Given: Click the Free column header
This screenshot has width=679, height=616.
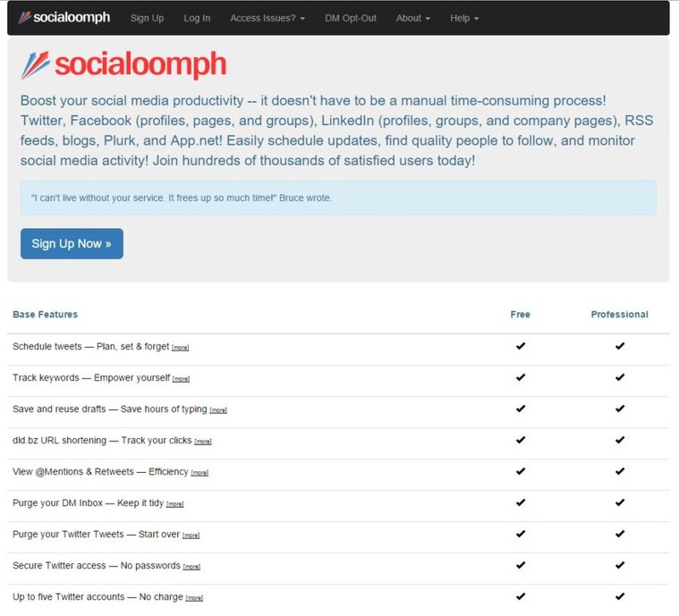Looking at the screenshot, I should point(520,315).
